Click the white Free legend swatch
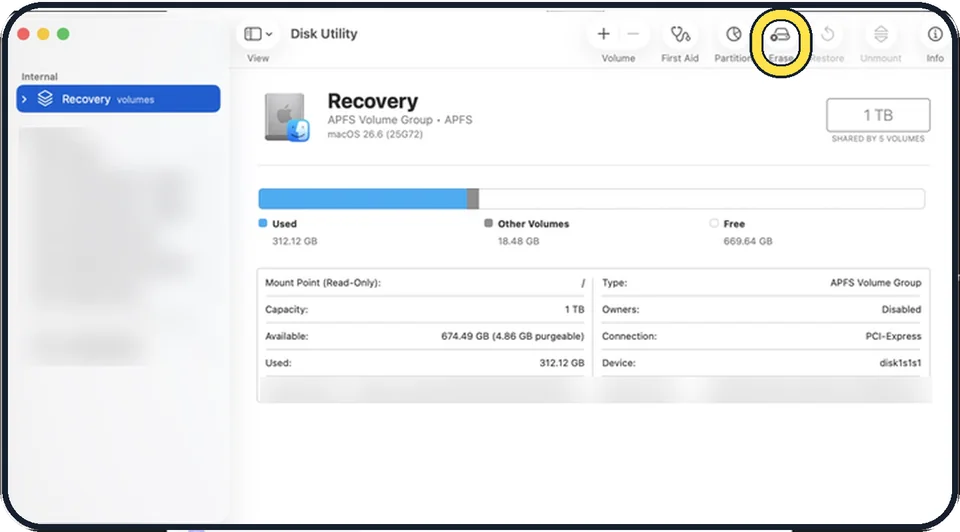This screenshot has width=960, height=532. pos(714,223)
